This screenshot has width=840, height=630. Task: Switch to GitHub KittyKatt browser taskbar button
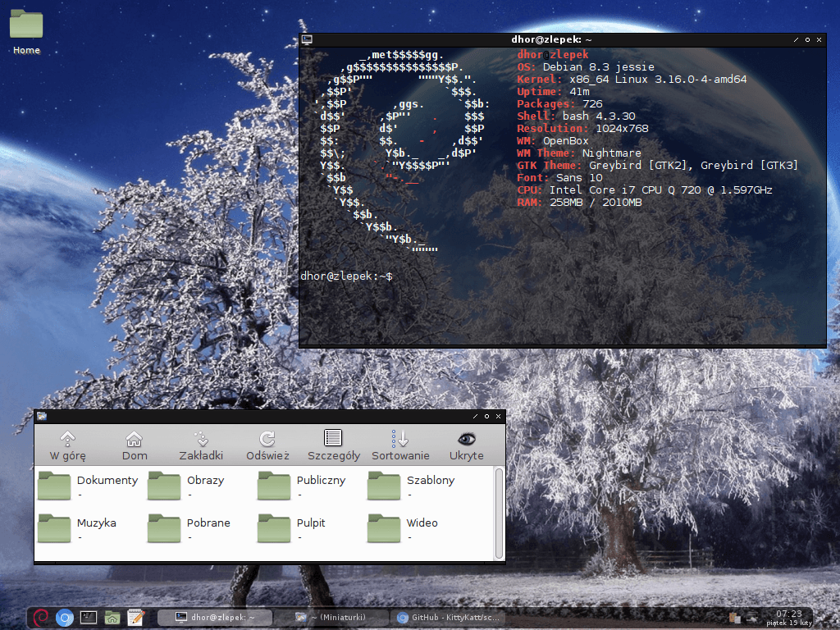point(448,618)
